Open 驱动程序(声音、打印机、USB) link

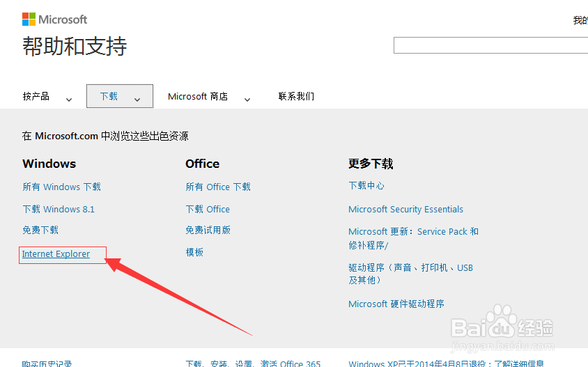tap(410, 274)
